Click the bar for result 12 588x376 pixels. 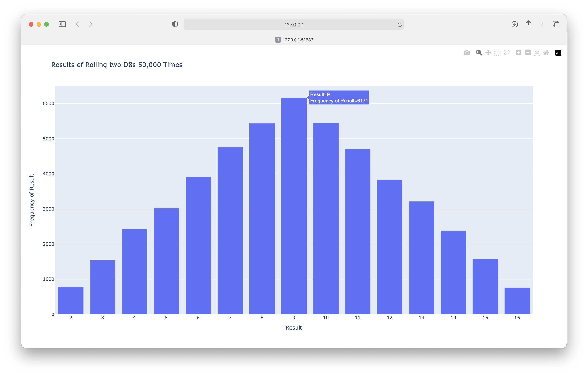(390, 247)
